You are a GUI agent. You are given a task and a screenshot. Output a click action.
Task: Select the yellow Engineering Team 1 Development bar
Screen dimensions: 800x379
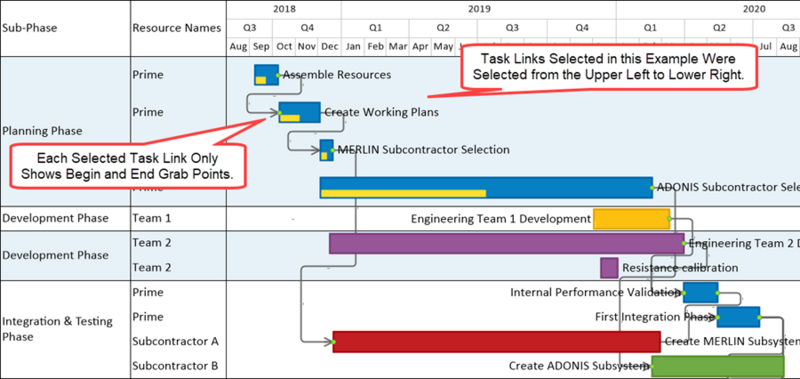click(632, 219)
